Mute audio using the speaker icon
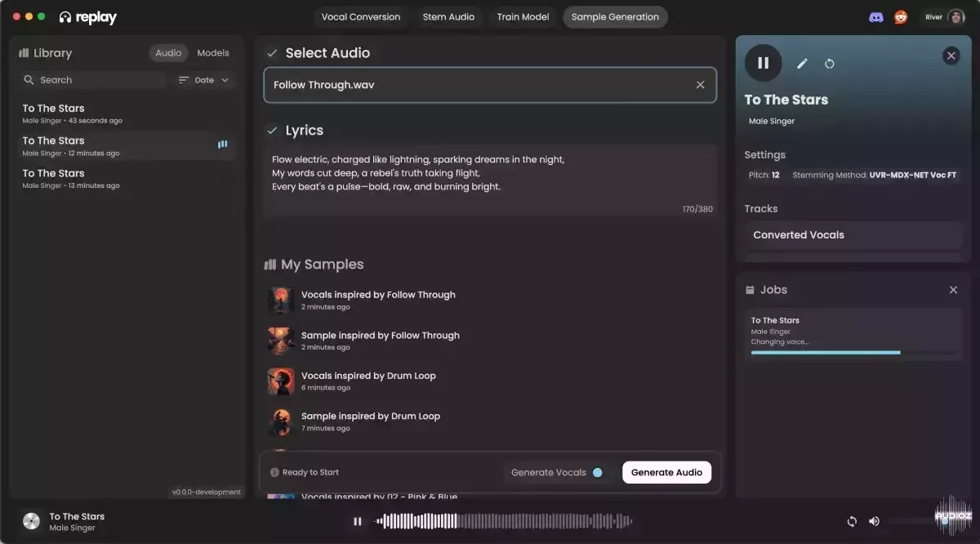This screenshot has height=544, width=980. pos(874,521)
